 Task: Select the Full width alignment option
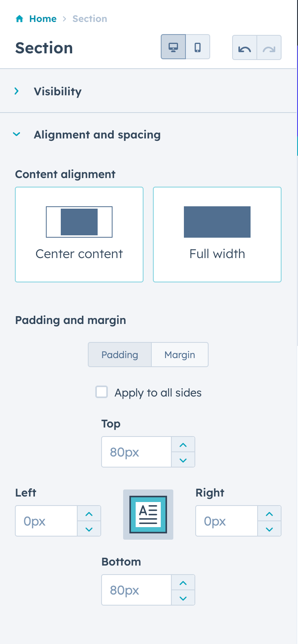217,234
